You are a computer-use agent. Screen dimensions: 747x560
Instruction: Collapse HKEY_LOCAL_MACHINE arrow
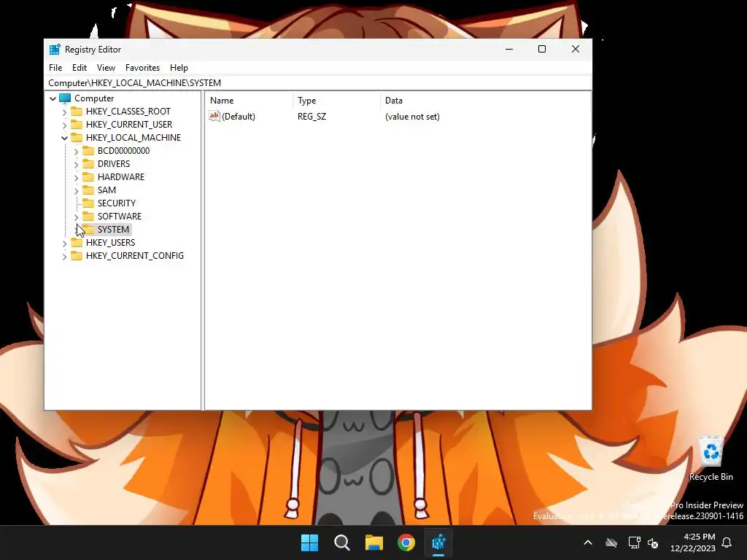click(64, 138)
